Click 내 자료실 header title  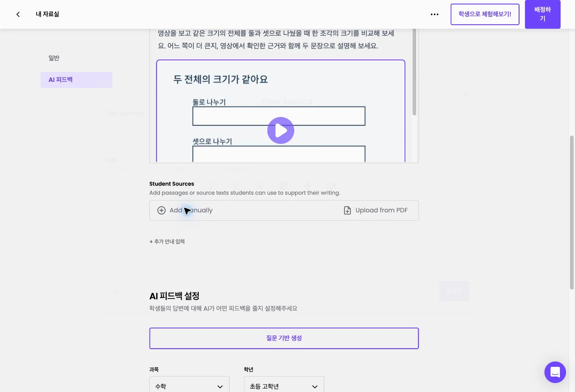pos(47,14)
